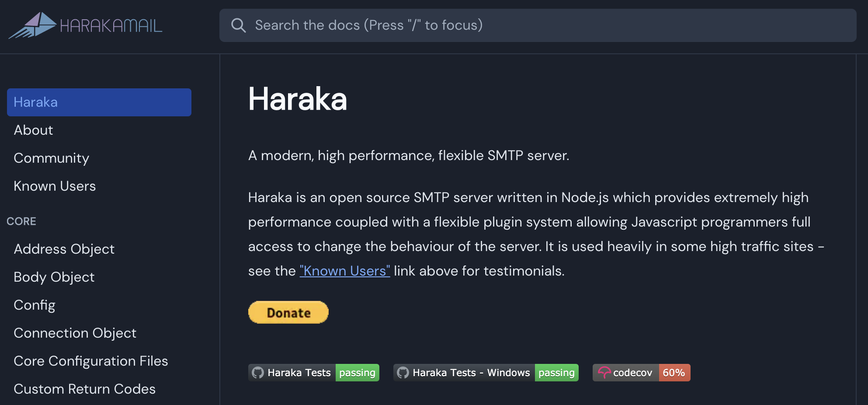Navigate to Connection Object docs
The width and height of the screenshot is (868, 405).
75,333
